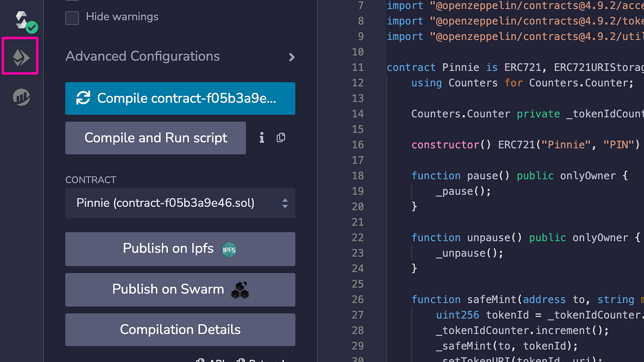Image resolution: width=644 pixels, height=362 pixels.
Task: Click the circular arrows icon on Compile button
Action: pyautogui.click(x=83, y=98)
